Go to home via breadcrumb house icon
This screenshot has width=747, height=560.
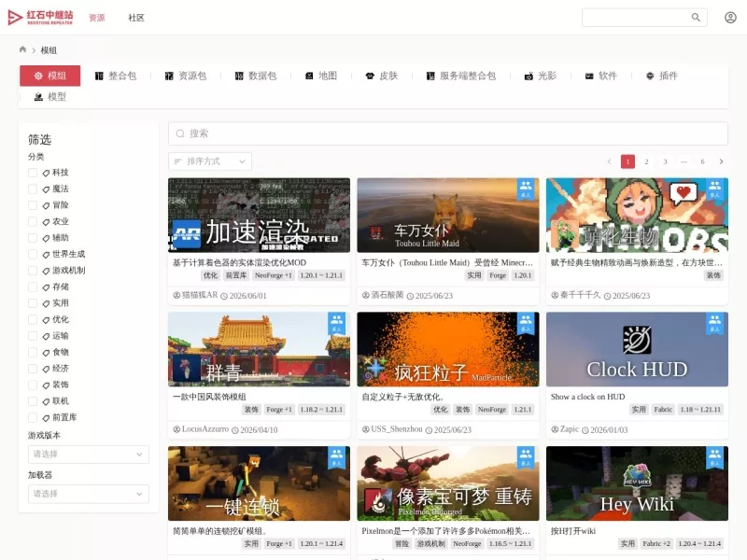(22, 49)
